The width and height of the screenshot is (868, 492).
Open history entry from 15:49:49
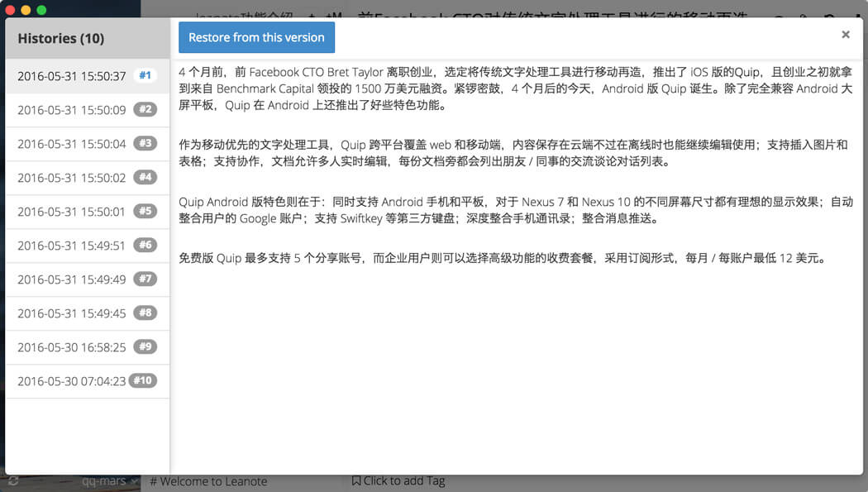tap(72, 279)
